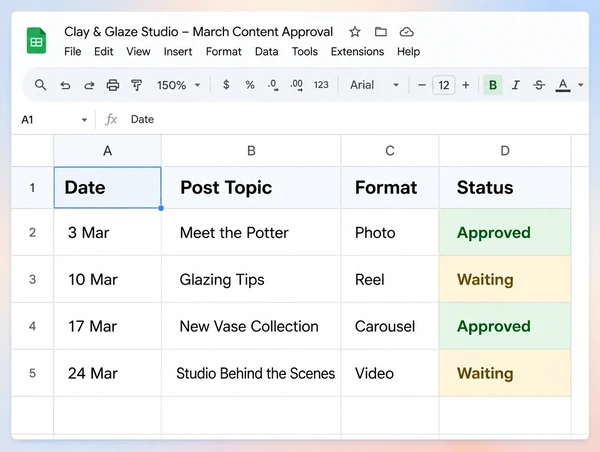Increase decimal places

297,85
